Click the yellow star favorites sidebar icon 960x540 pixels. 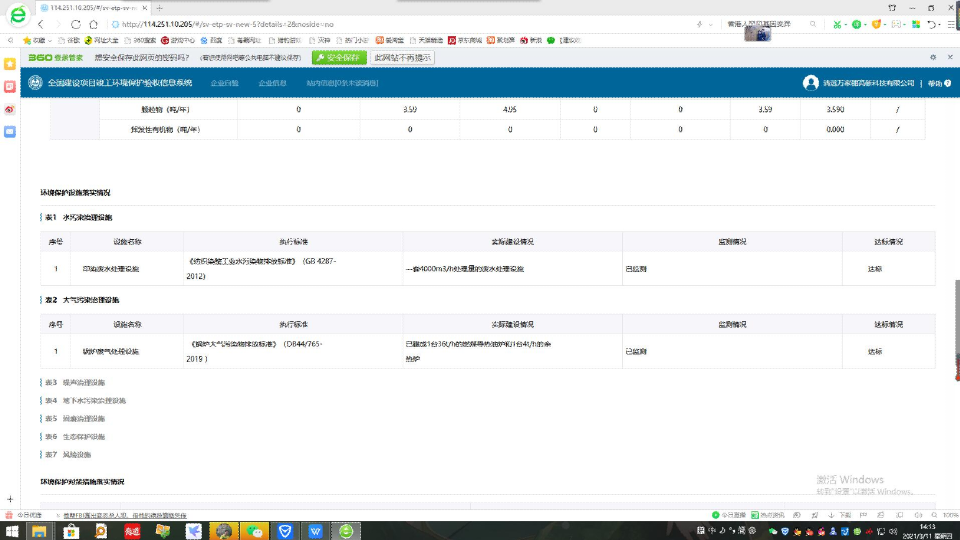click(10, 63)
